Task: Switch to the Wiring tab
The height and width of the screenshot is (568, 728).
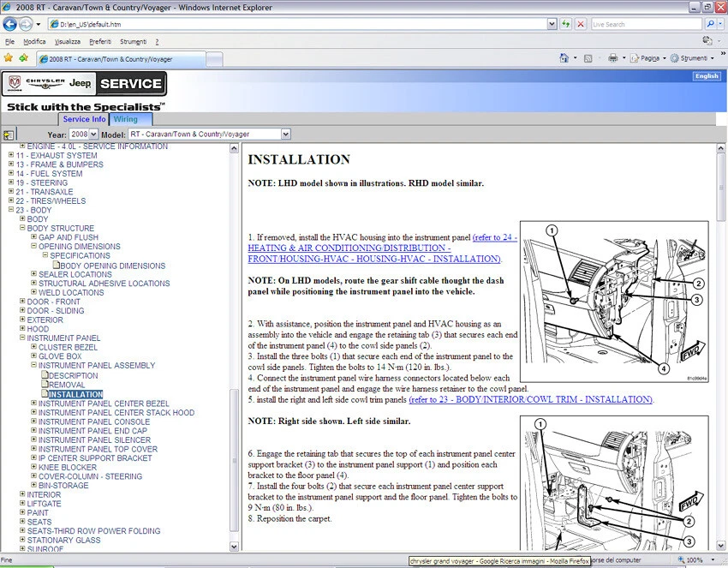Action: (x=126, y=119)
